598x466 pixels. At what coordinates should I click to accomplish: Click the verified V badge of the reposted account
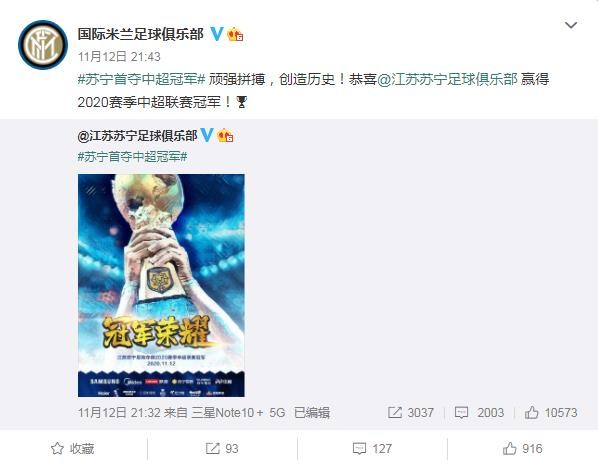(207, 135)
